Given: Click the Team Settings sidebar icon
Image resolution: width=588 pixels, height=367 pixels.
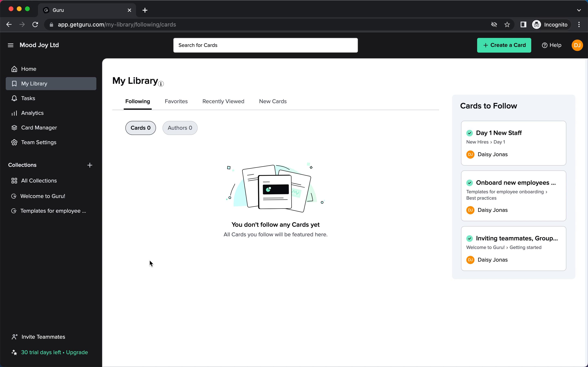Looking at the screenshot, I should coord(14,142).
